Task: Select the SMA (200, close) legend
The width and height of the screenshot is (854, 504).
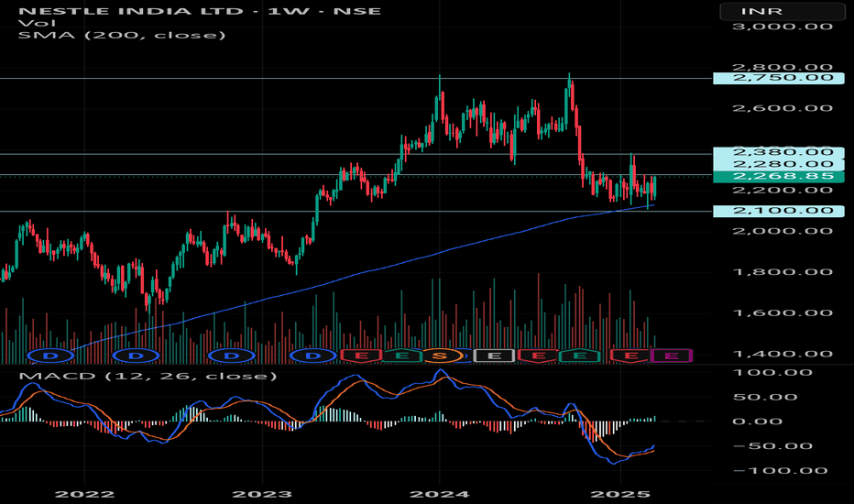Action: [122, 36]
